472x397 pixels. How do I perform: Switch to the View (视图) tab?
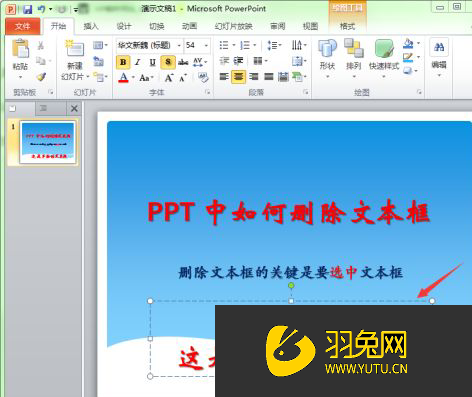[x=310, y=26]
